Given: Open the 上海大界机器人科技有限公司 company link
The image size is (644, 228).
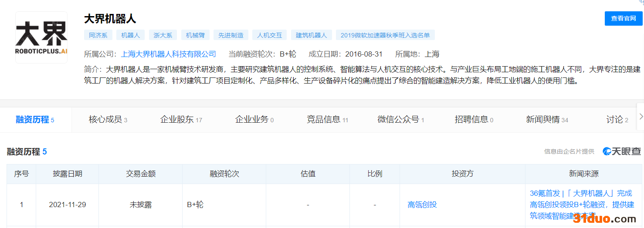Looking at the screenshot, I should click(x=168, y=54).
